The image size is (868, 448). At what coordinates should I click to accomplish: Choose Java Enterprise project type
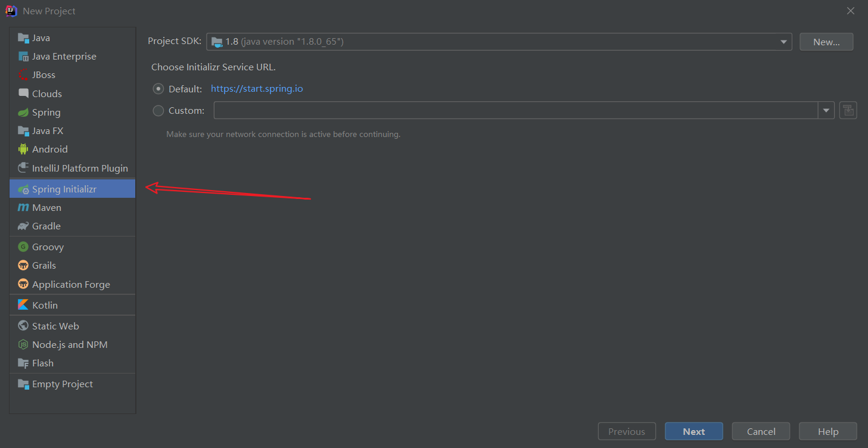pos(73,57)
